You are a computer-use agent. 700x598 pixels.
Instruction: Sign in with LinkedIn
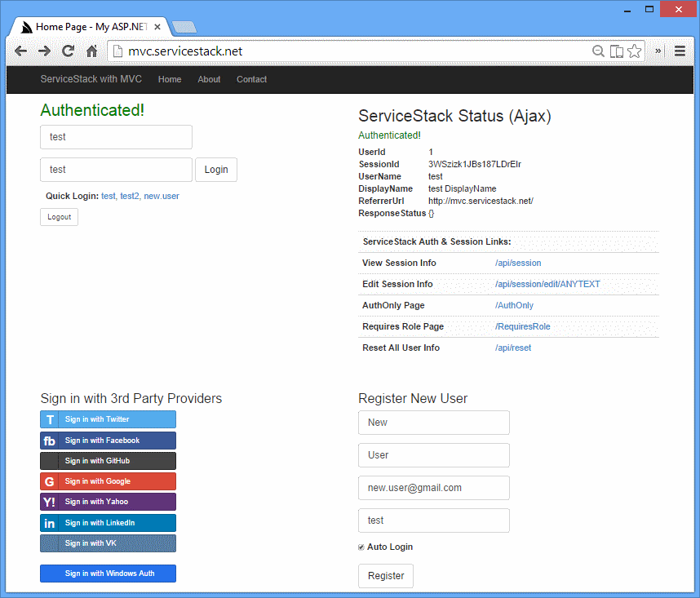tap(107, 522)
